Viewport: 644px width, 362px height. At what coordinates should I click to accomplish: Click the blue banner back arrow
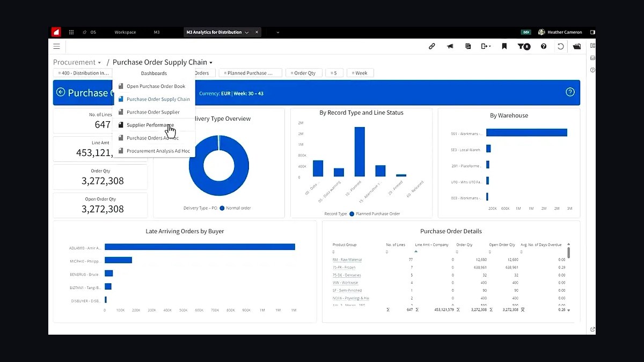point(61,92)
